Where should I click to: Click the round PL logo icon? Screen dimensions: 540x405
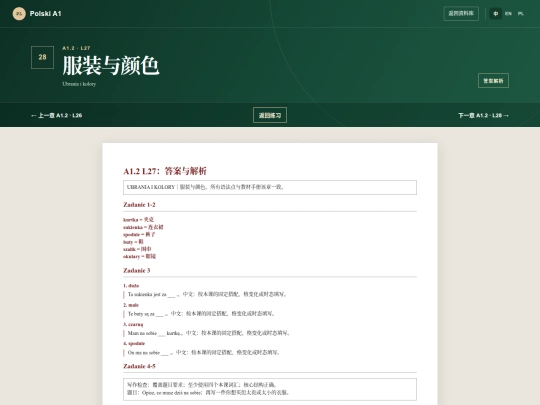coord(19,14)
